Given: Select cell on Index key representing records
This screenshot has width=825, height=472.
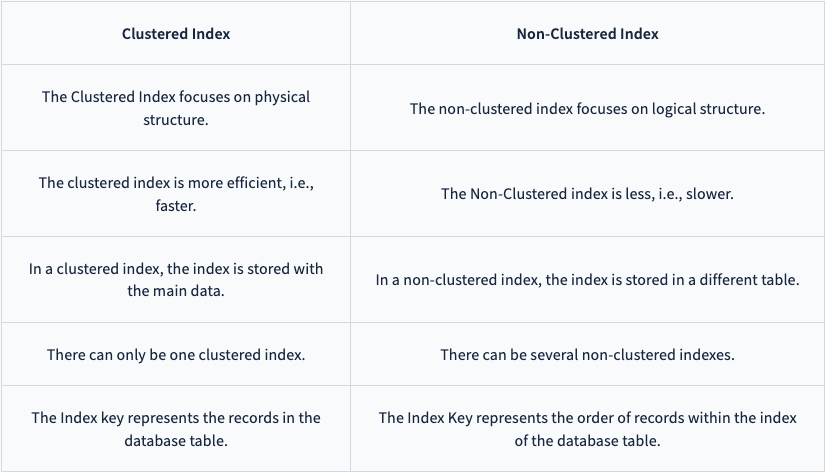Looking at the screenshot, I should pos(176,428).
